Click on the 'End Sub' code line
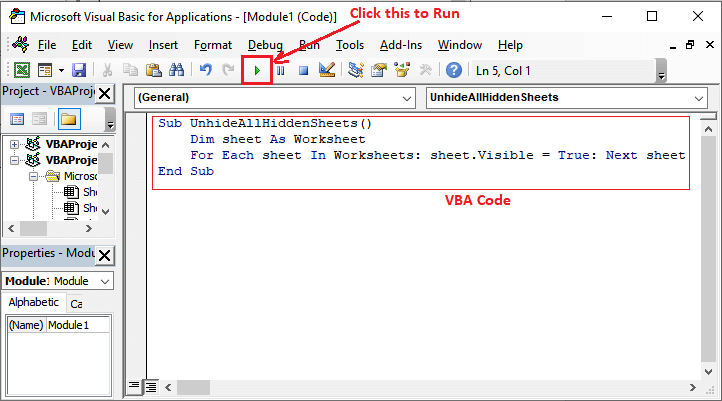 pyautogui.click(x=186, y=171)
